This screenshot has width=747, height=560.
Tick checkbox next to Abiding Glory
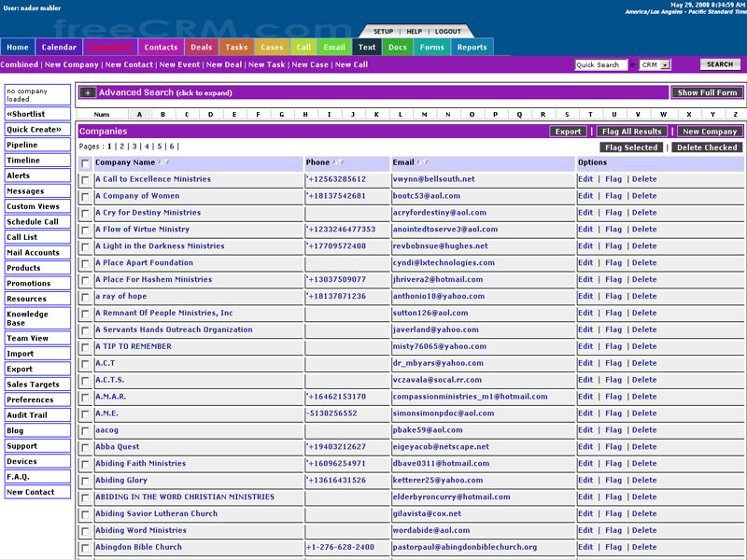click(85, 481)
